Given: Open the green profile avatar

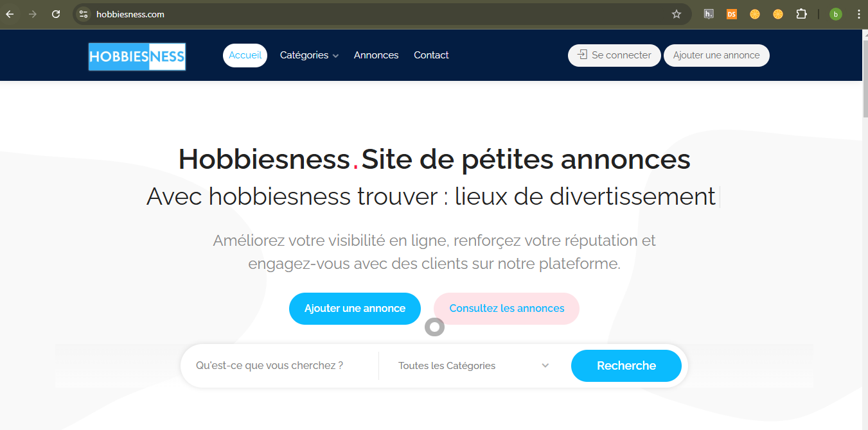Looking at the screenshot, I should click(836, 14).
